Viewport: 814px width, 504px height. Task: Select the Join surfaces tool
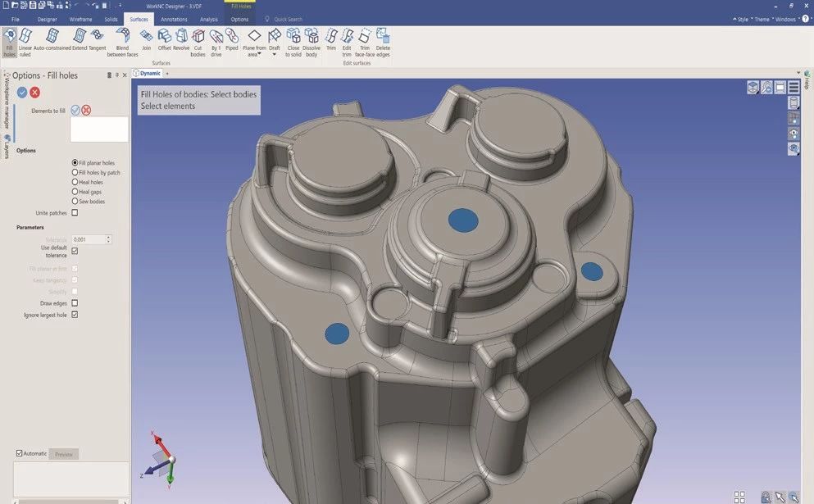pos(147,40)
